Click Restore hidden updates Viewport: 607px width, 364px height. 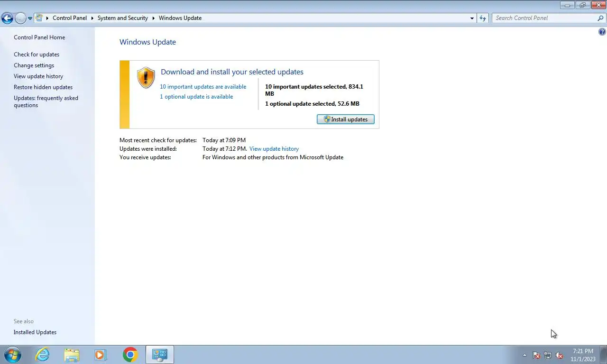point(43,87)
